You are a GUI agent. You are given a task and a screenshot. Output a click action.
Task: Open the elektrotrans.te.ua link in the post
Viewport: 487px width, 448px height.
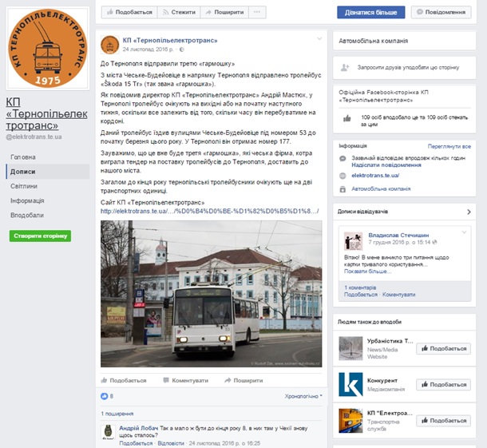click(210, 212)
